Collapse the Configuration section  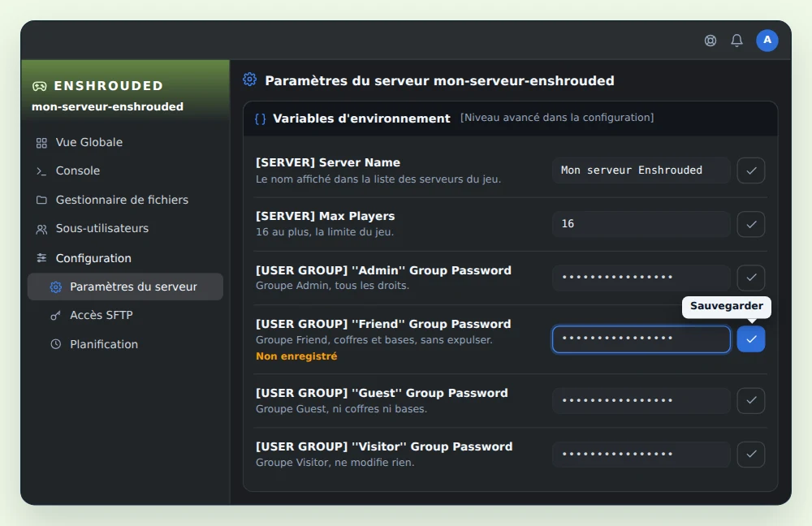point(125,258)
